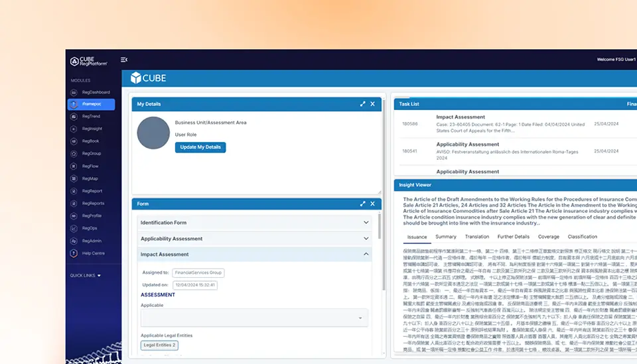The image size is (637, 364).
Task: Open Help Centre question mark icon
Action: pos(73,253)
